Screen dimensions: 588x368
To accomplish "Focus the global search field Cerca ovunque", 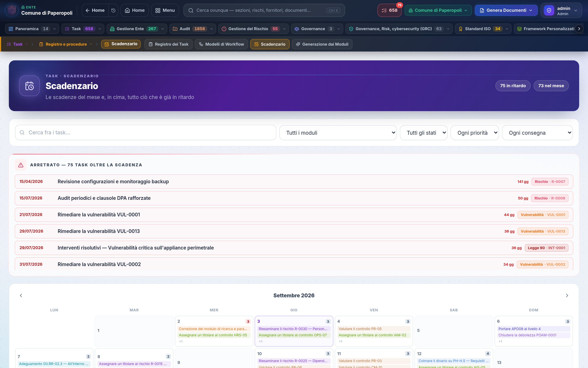I will 264,10.
